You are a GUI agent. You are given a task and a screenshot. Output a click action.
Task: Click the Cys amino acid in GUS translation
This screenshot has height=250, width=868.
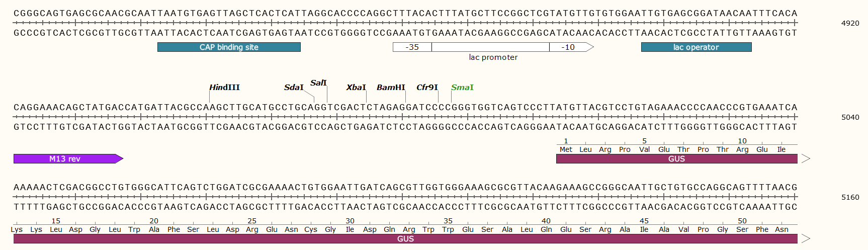click(x=311, y=229)
